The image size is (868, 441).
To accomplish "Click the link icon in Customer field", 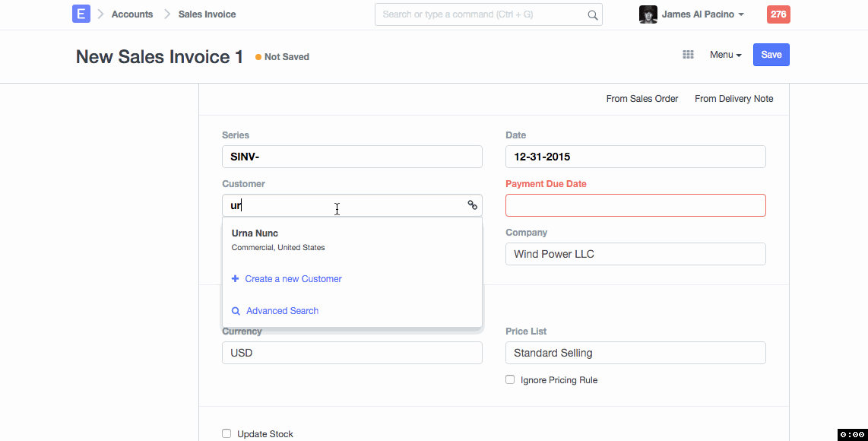I will [472, 205].
